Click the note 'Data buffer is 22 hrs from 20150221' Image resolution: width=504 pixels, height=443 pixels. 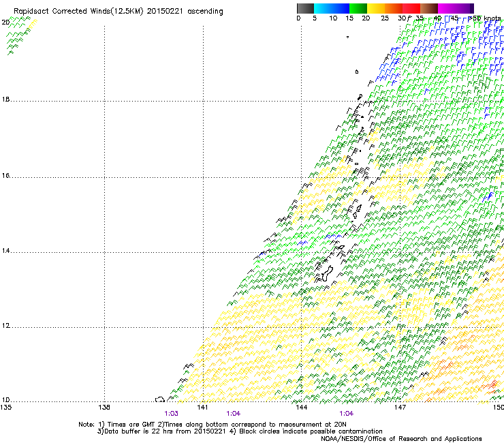coord(165,431)
